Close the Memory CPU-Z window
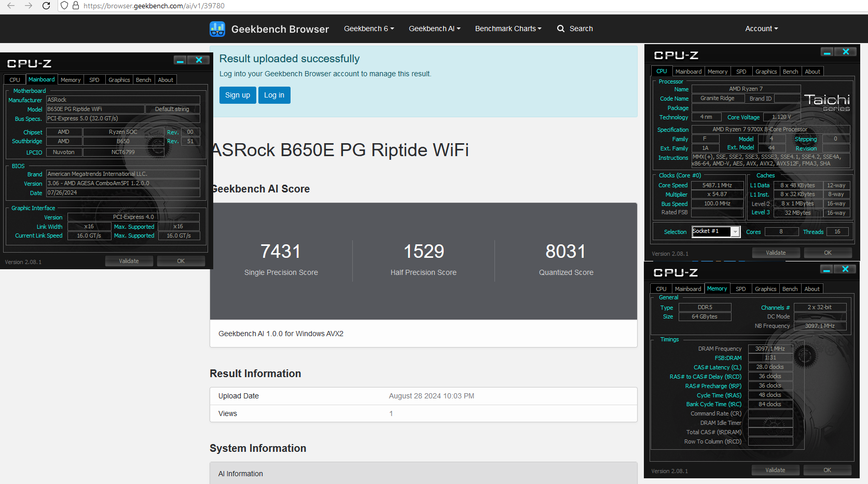This screenshot has height=484, width=868. 845,269
